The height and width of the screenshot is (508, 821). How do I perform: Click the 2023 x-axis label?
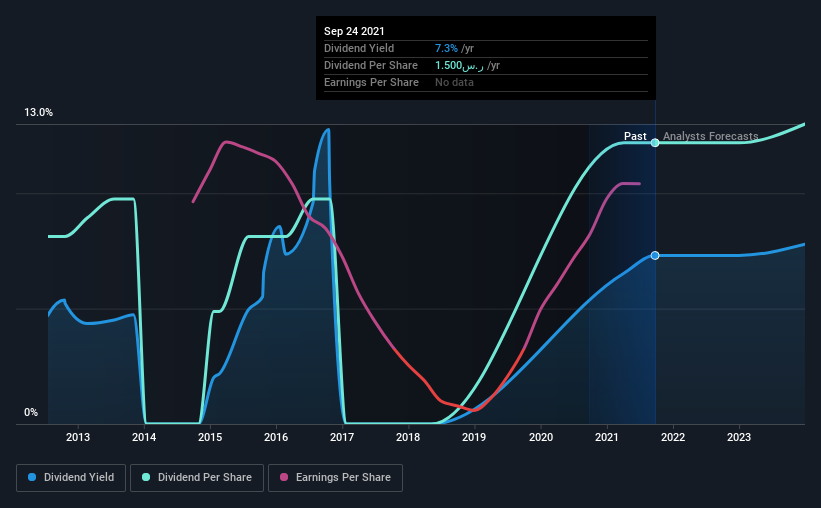(x=739, y=437)
